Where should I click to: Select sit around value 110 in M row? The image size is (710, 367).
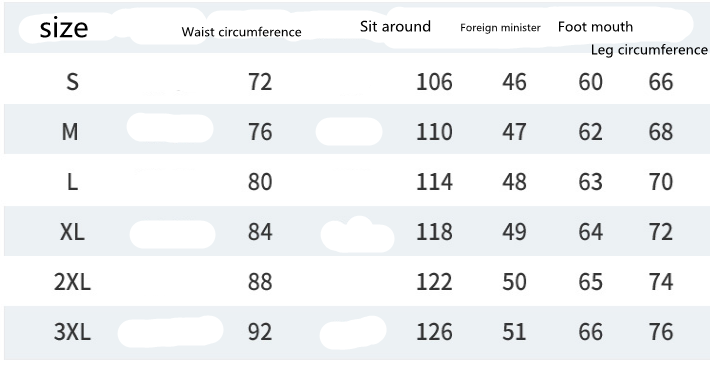coord(434,132)
